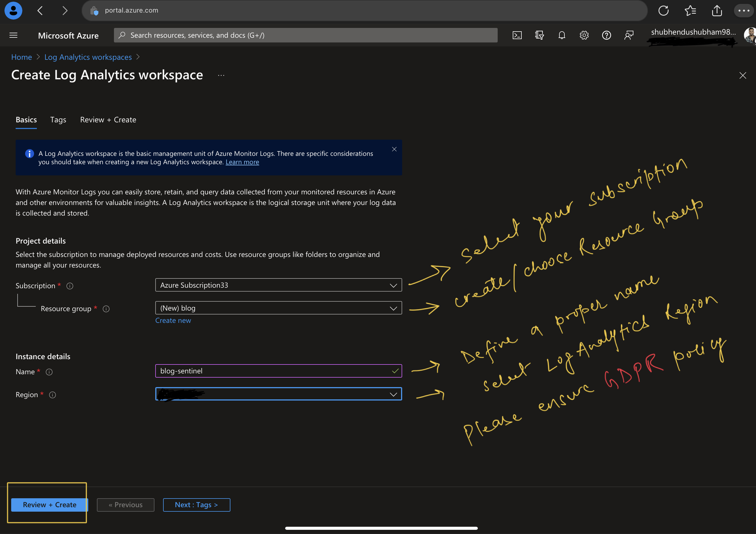Click the Name field info icon
Viewport: 756px width, 534px height.
[49, 372]
